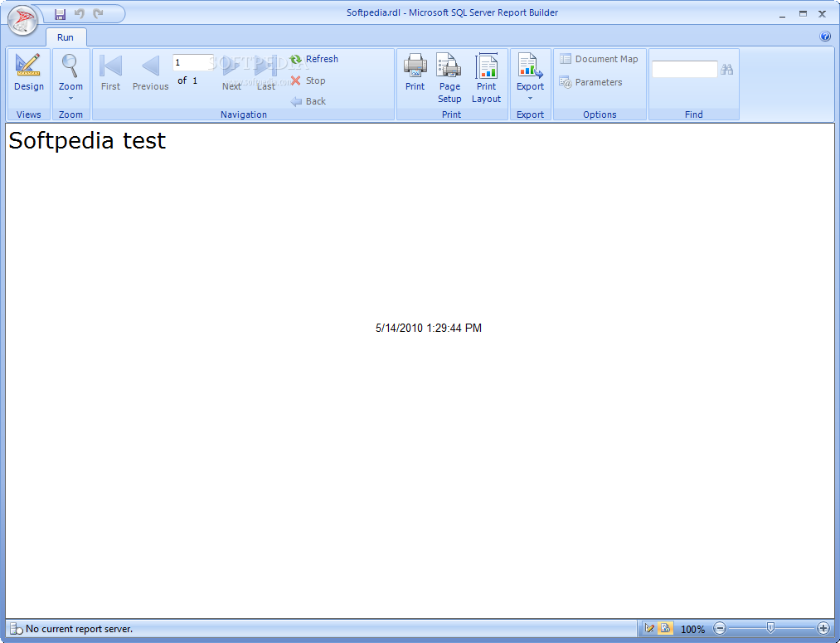Open Report Builder Help
This screenshot has height=643, width=840.
point(825,37)
